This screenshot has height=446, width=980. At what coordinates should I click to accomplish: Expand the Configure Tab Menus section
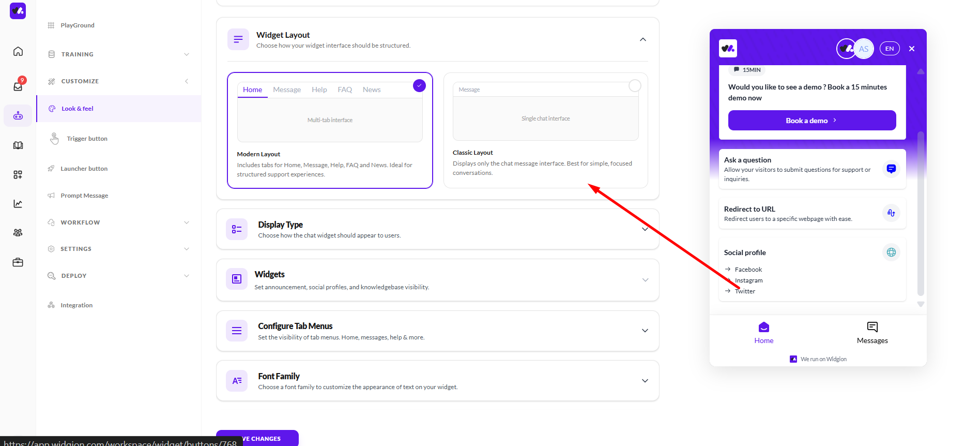(645, 331)
